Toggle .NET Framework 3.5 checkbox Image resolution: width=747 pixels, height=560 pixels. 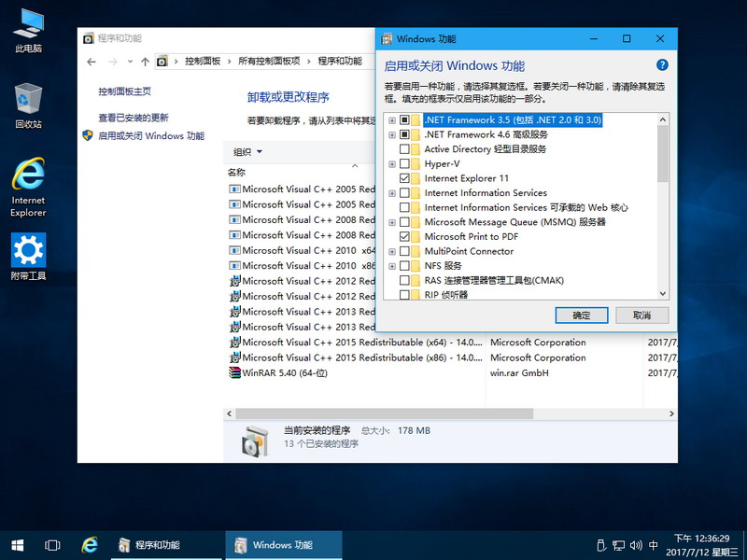(404, 120)
